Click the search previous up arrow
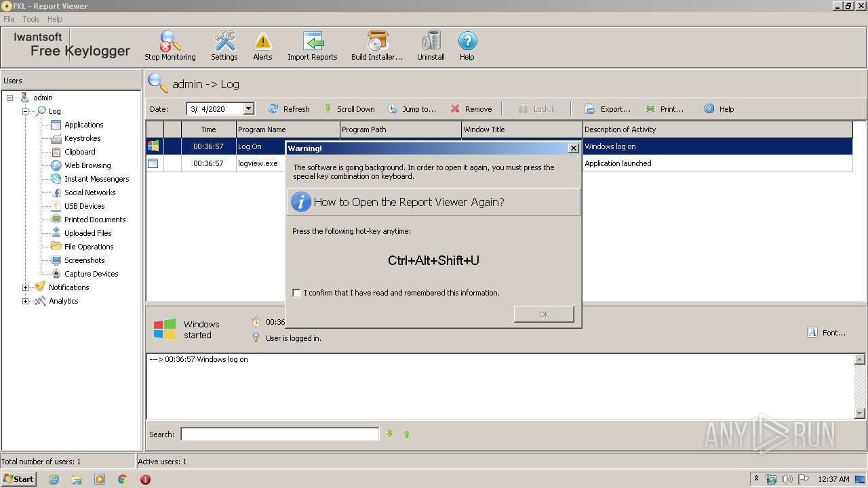The height and width of the screenshot is (488, 868). point(406,434)
